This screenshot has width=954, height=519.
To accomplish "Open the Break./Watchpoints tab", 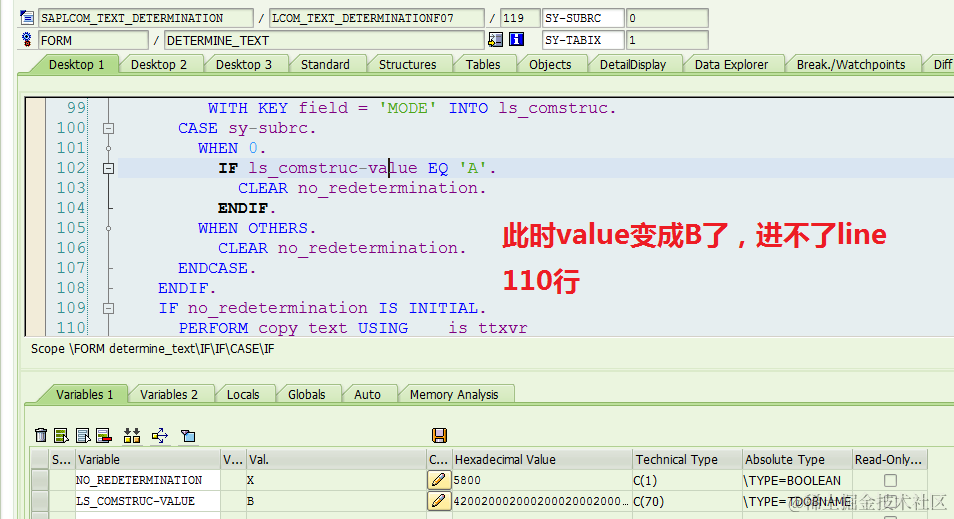I will tap(851, 64).
